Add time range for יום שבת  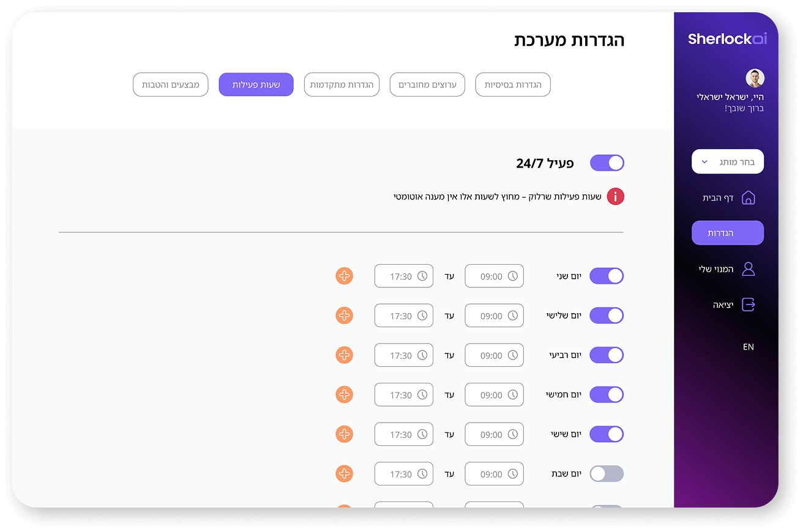[x=345, y=474]
